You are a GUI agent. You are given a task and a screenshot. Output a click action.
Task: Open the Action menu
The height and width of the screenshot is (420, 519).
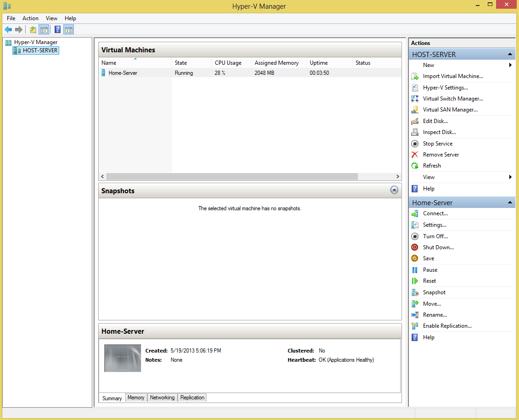[30, 18]
